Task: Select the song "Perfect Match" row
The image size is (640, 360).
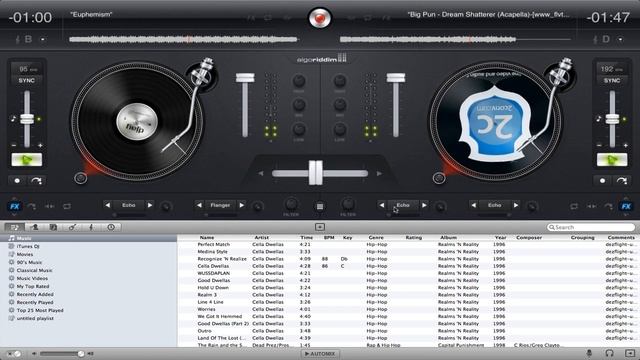Action: pyautogui.click(x=408, y=244)
